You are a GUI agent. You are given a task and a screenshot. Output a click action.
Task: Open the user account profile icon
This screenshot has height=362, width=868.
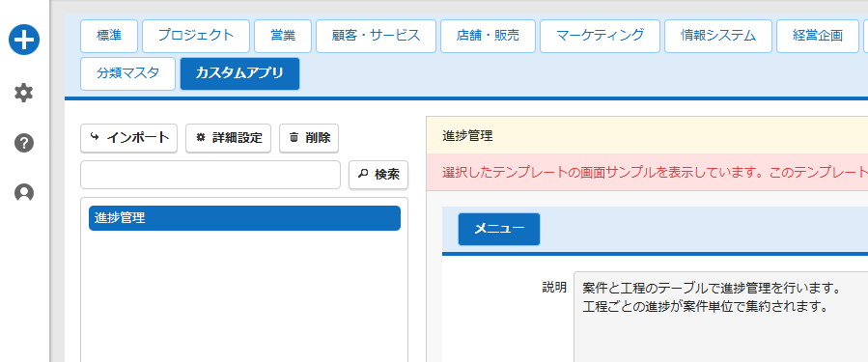(x=24, y=192)
